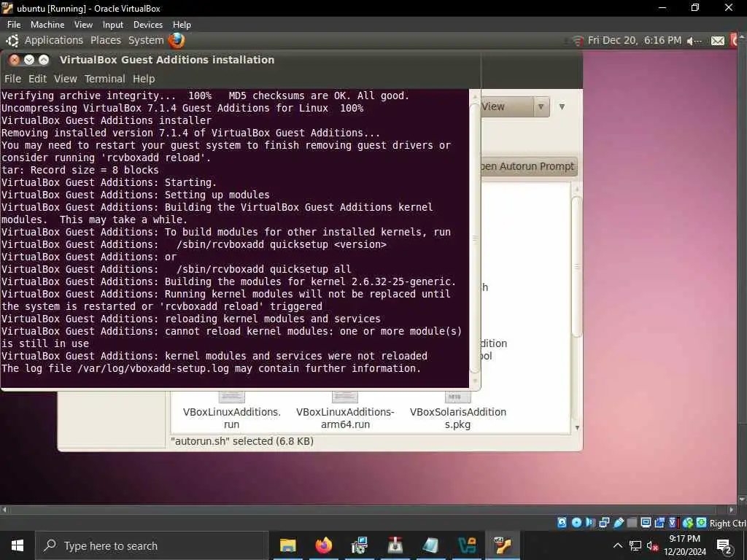
Task: Open File Explorer from Windows taskbar
Action: click(x=287, y=545)
